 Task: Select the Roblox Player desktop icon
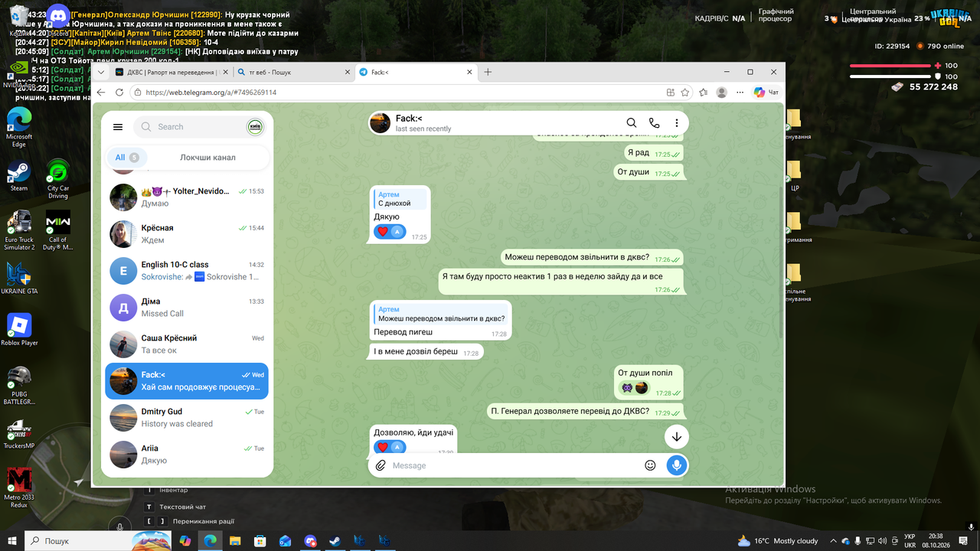tap(19, 330)
